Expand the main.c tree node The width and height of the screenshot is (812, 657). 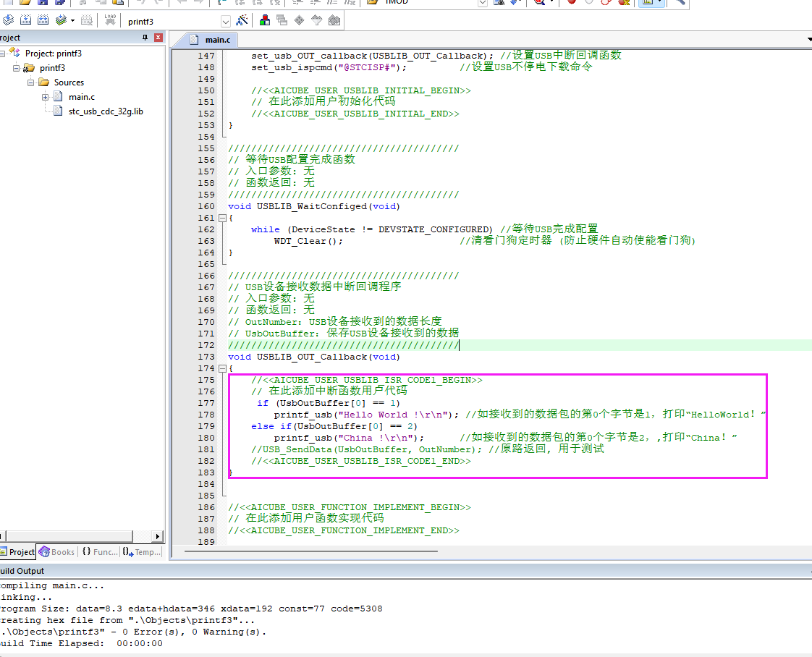[45, 97]
